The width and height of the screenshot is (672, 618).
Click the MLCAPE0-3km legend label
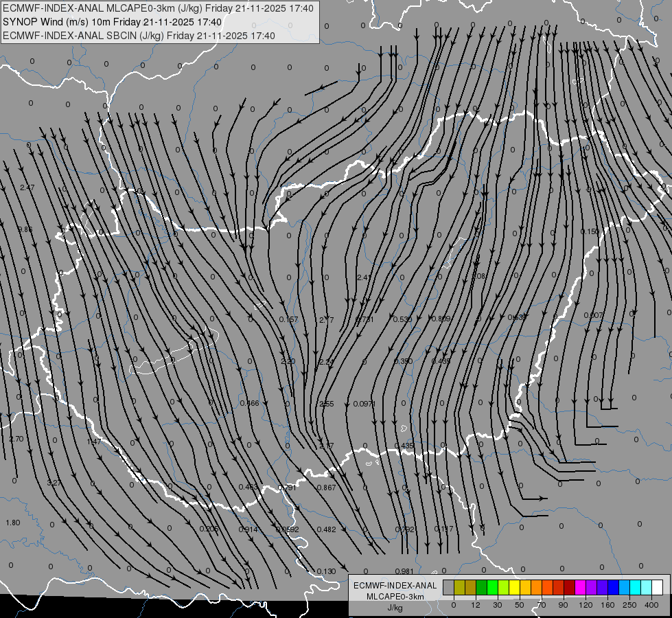pos(395,597)
